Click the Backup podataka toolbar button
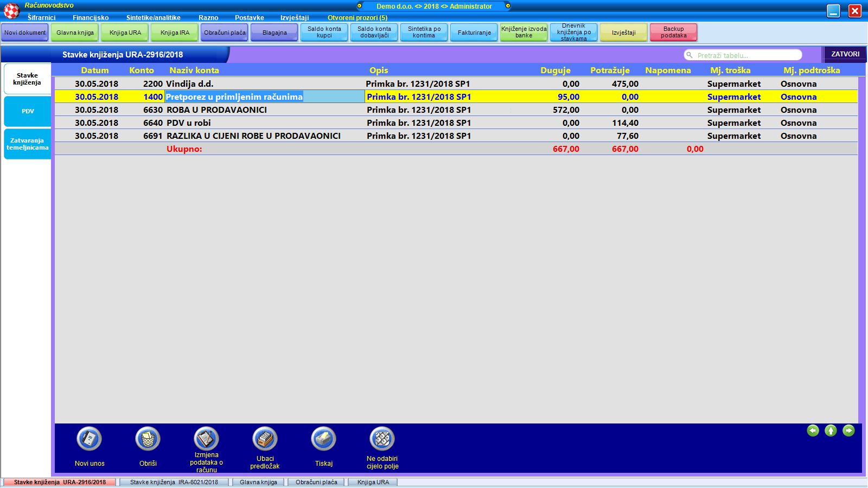This screenshot has width=868, height=488. click(673, 33)
